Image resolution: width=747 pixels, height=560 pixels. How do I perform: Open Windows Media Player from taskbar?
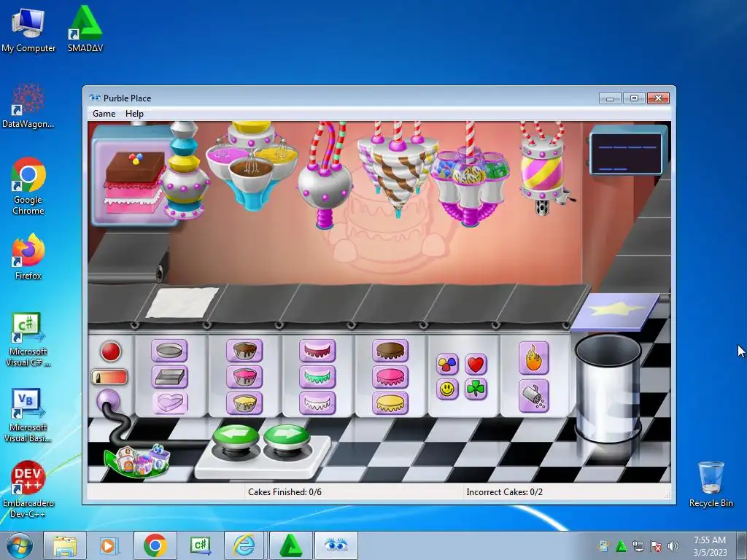coord(109,545)
